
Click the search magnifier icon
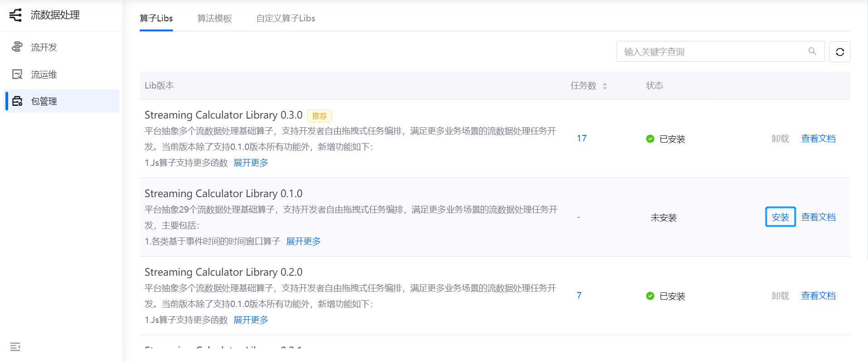812,51
